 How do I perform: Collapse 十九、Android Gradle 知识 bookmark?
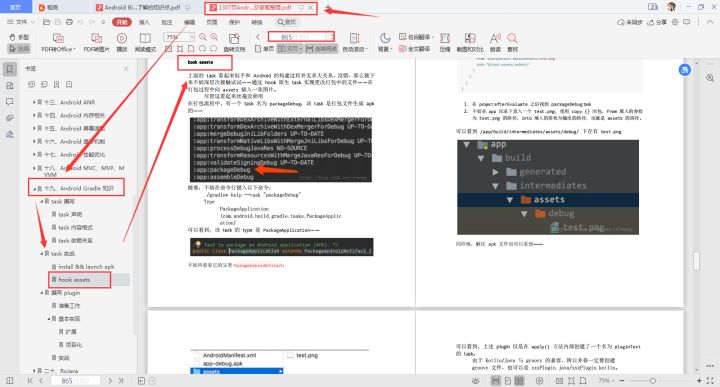pyautogui.click(x=34, y=189)
